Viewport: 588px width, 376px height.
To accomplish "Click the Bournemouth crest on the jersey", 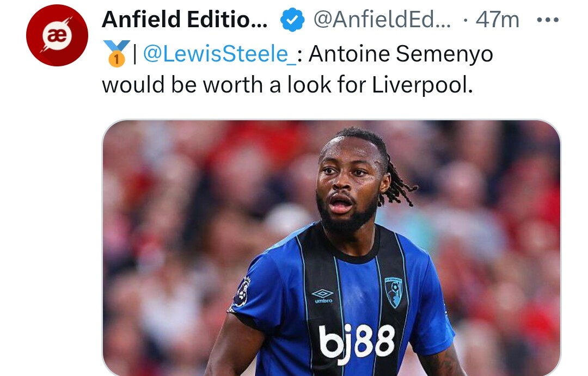I will (394, 292).
